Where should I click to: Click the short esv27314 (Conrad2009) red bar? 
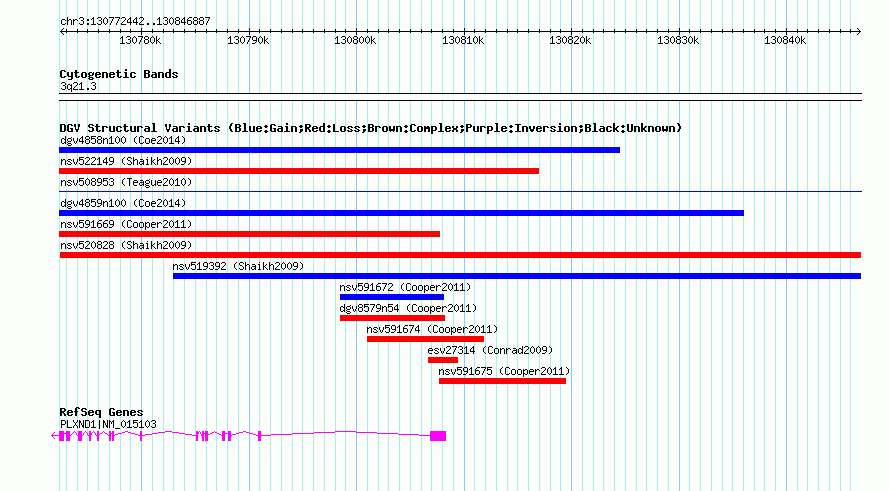point(443,360)
